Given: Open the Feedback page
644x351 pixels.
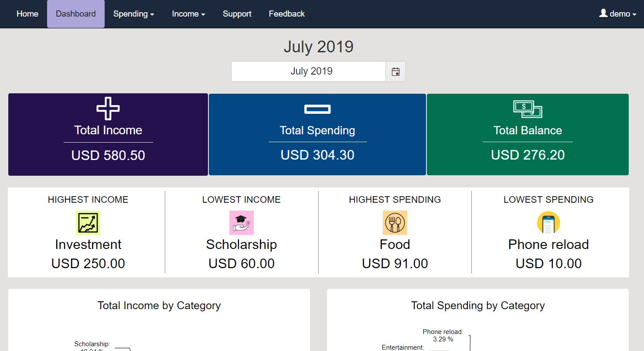Looking at the screenshot, I should pos(287,14).
